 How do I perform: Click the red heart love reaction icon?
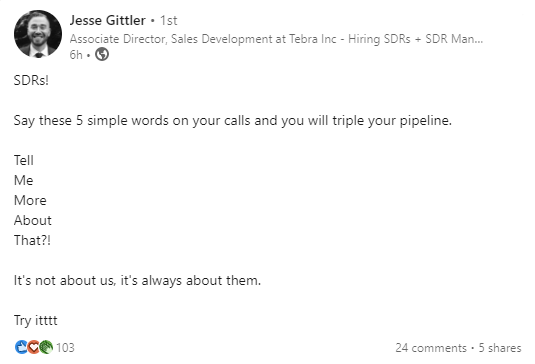coord(33,347)
